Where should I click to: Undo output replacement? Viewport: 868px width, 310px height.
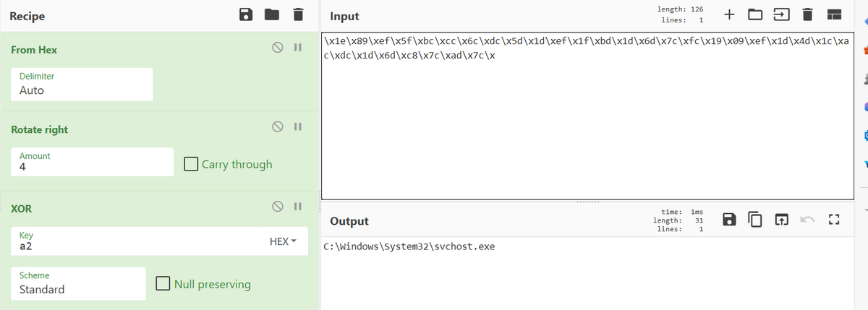click(x=809, y=219)
